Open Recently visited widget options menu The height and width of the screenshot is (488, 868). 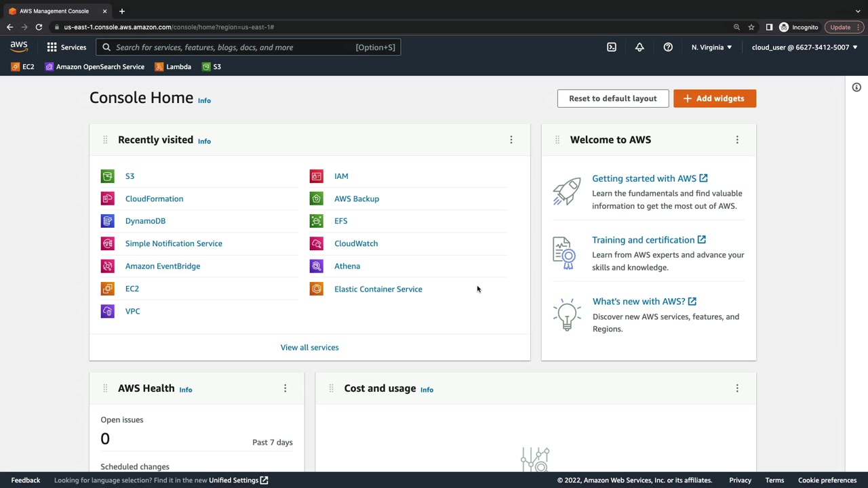pos(511,140)
